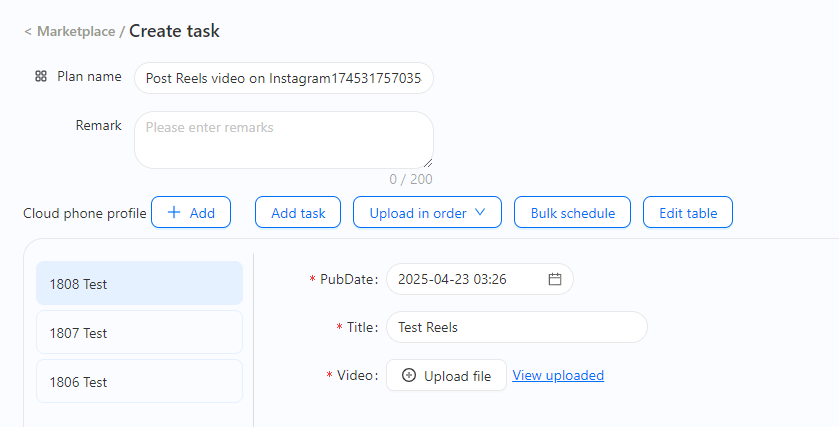Viewport: 839px width, 427px height.
Task: Click into the Remark text area
Action: (284, 140)
